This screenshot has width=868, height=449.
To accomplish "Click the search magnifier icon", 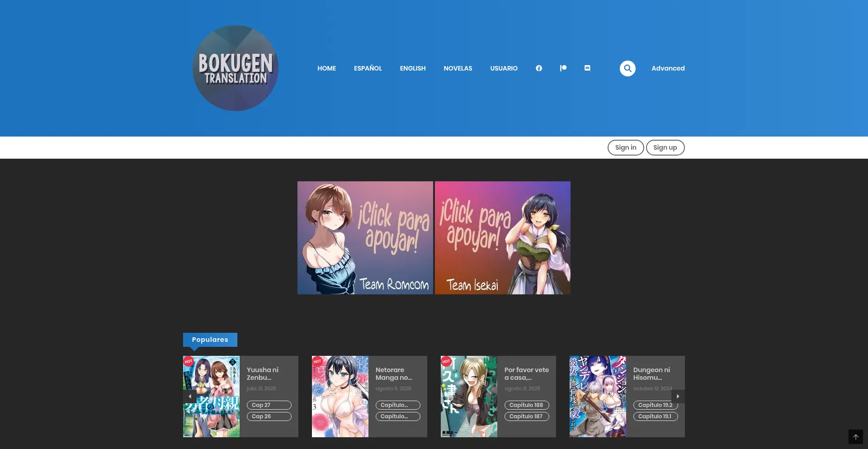I will click(x=627, y=68).
